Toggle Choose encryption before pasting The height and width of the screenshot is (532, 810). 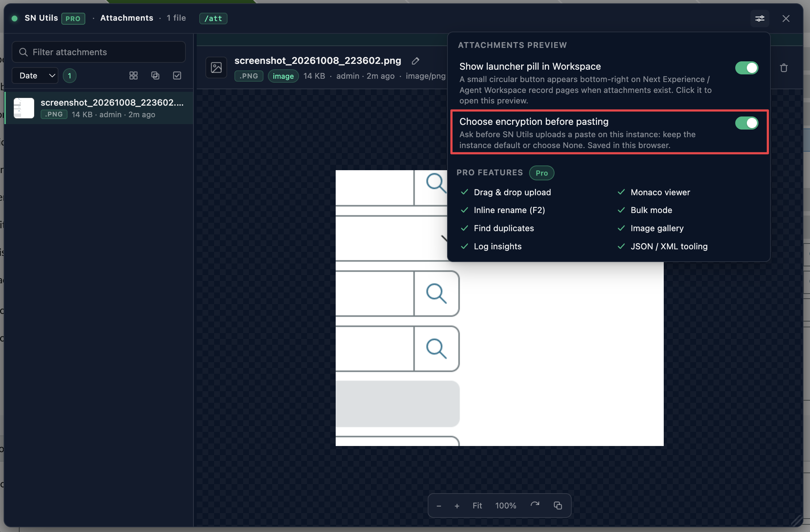[746, 123]
